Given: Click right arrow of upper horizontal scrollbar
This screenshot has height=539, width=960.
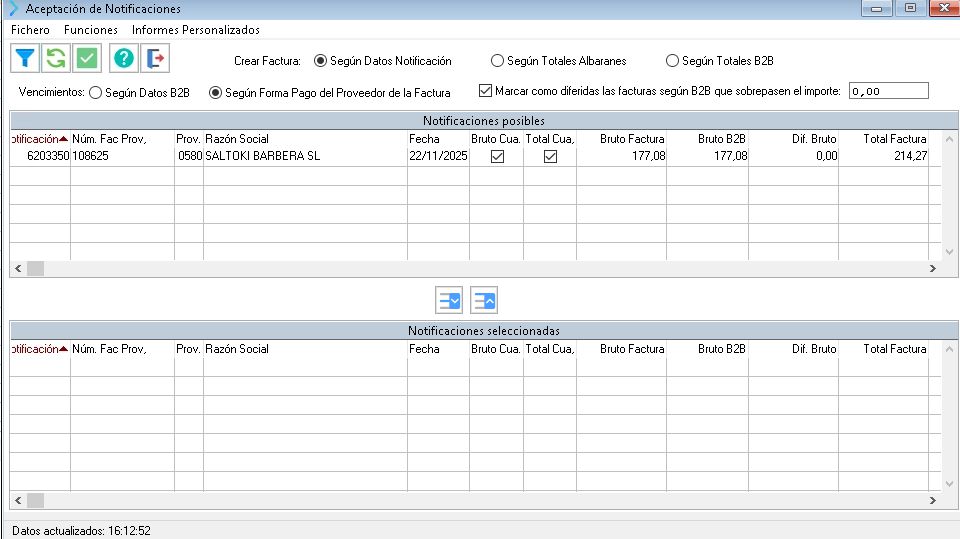Looking at the screenshot, I should (x=932, y=268).
